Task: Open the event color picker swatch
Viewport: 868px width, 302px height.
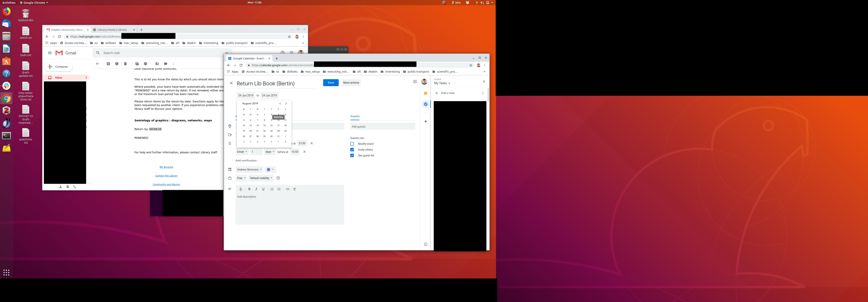Action: pos(270,170)
